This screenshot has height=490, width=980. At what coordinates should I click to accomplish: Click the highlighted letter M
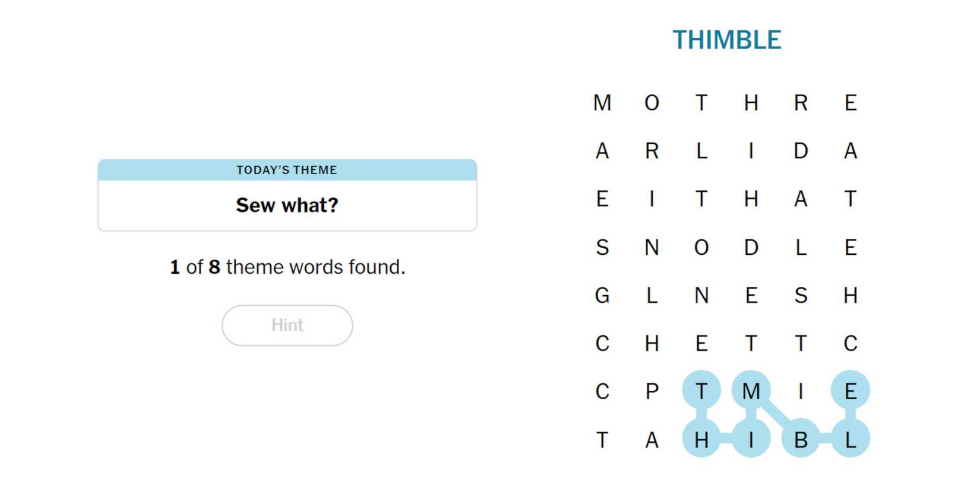(751, 391)
